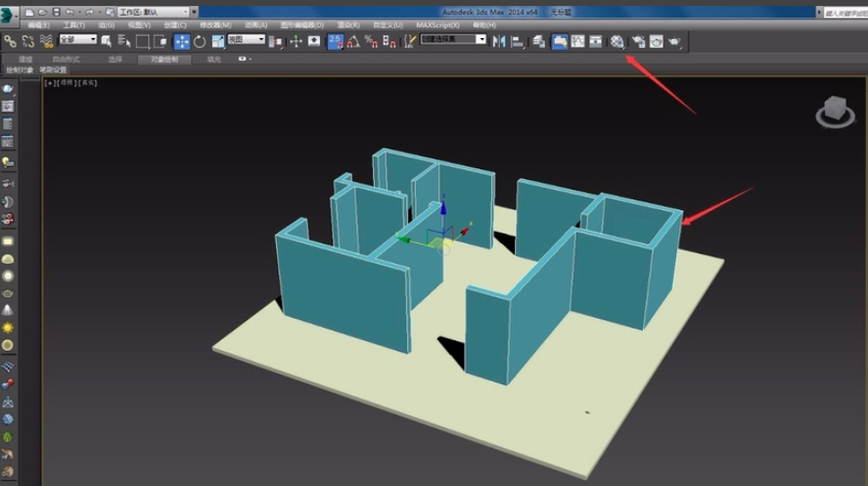Screen dimensions: 868x486
Task: Click the Mirror tool in toolbar
Action: click(499, 41)
